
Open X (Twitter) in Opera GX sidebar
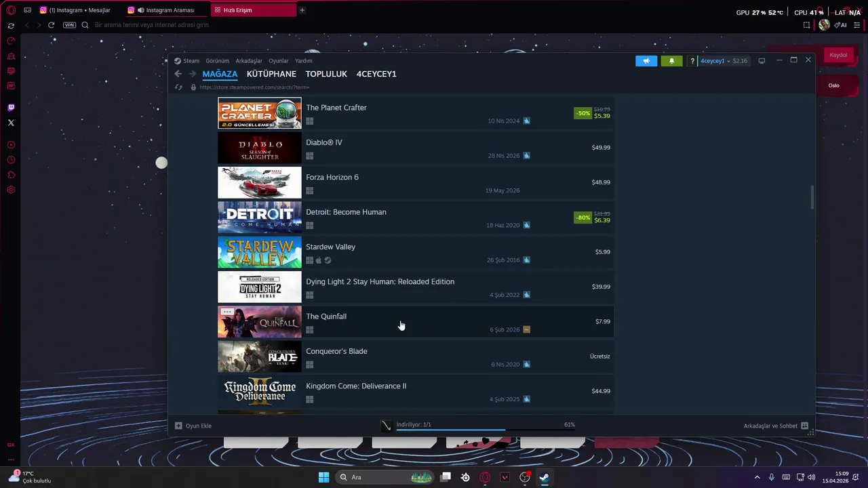pos(11,123)
